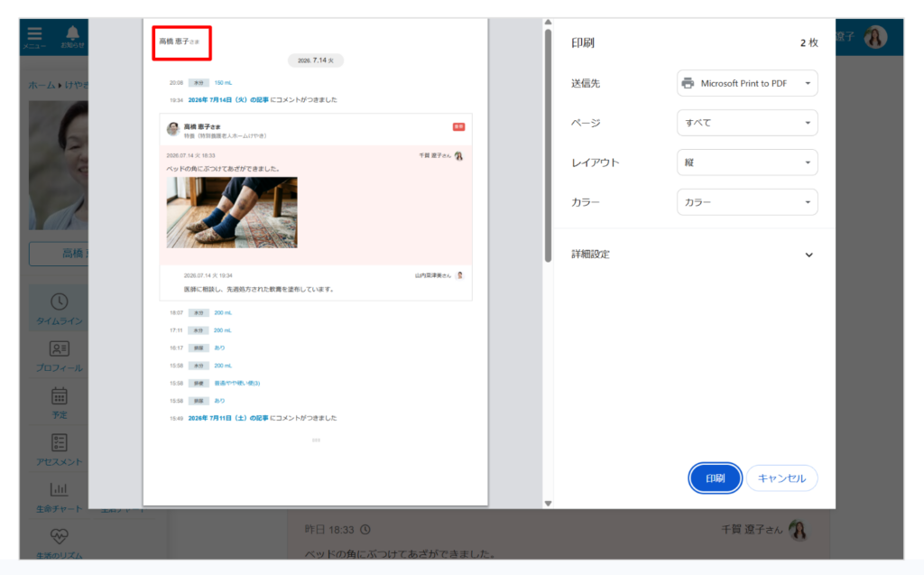Click the あり entry at 16:17
The height and width of the screenshot is (575, 924).
click(219, 348)
